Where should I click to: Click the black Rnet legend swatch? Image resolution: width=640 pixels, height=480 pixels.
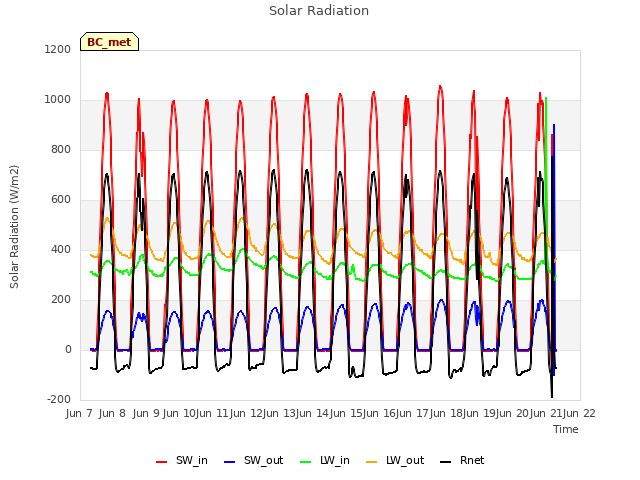446,462
